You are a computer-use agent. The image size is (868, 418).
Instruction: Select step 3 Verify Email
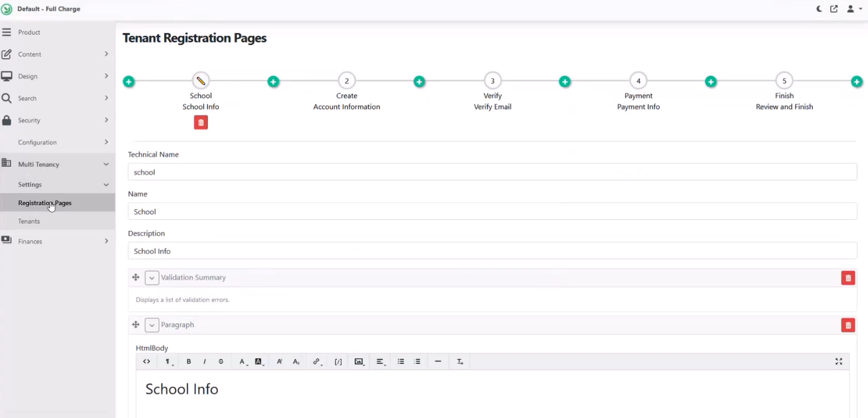(493, 81)
